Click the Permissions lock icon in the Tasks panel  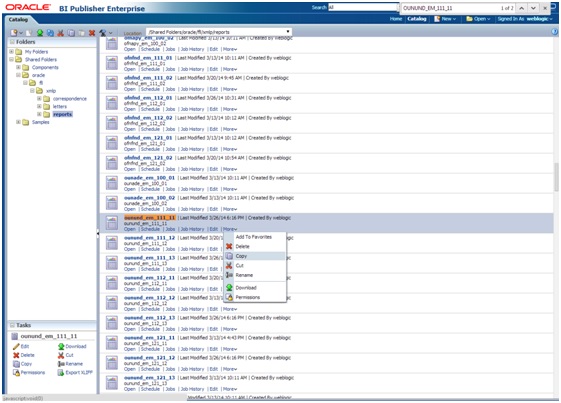(16, 373)
